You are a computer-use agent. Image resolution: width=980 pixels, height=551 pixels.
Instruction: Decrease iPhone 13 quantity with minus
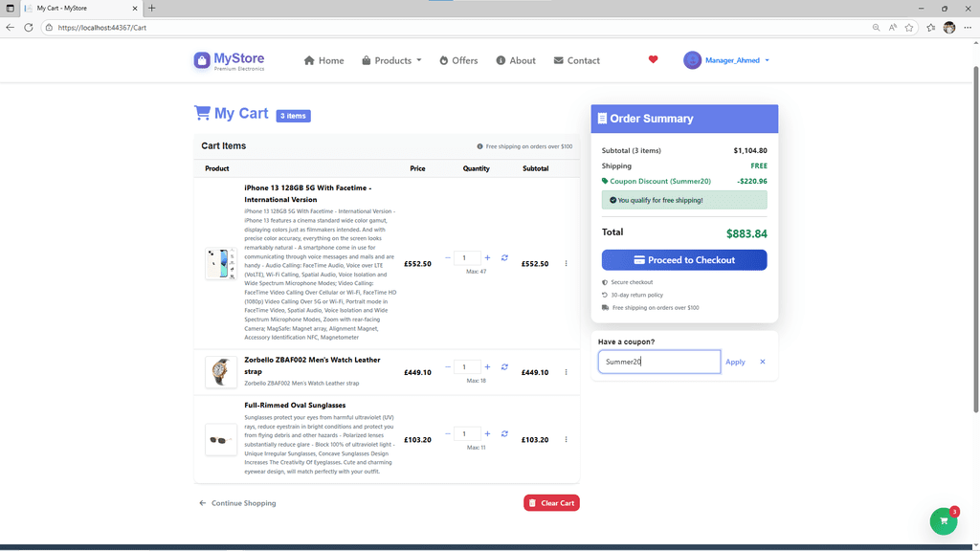point(448,257)
